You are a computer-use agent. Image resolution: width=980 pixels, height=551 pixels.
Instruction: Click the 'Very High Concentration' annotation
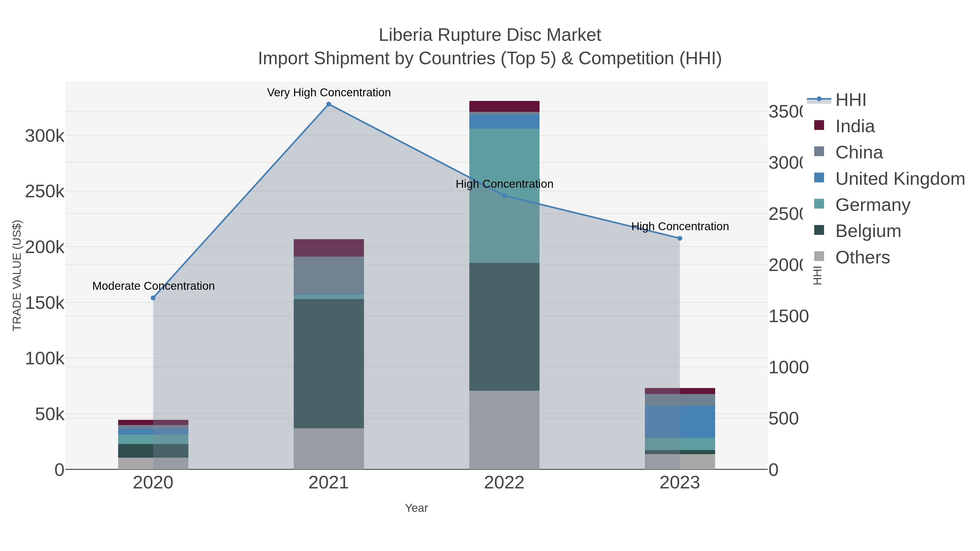tap(329, 93)
